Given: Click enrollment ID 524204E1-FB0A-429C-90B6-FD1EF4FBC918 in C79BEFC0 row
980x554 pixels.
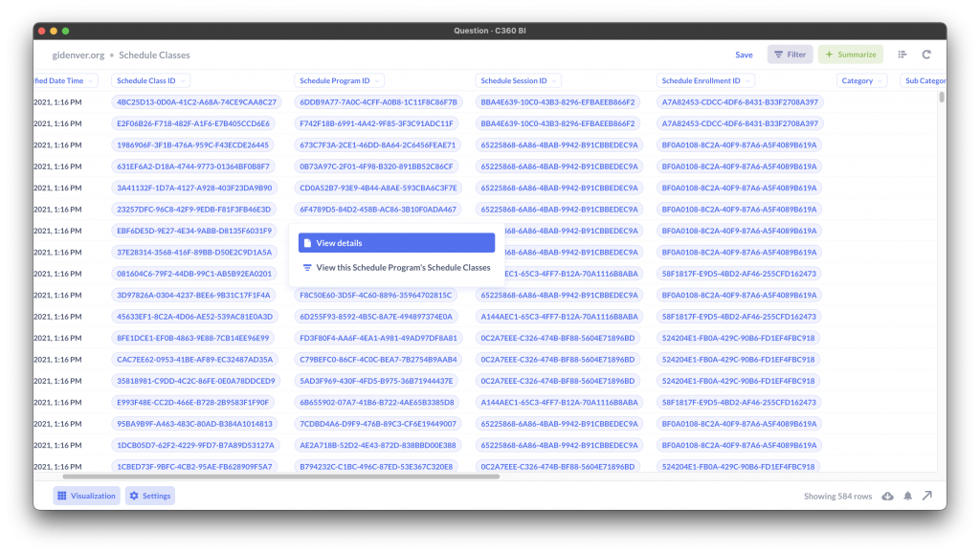Looking at the screenshot, I should 738,359.
